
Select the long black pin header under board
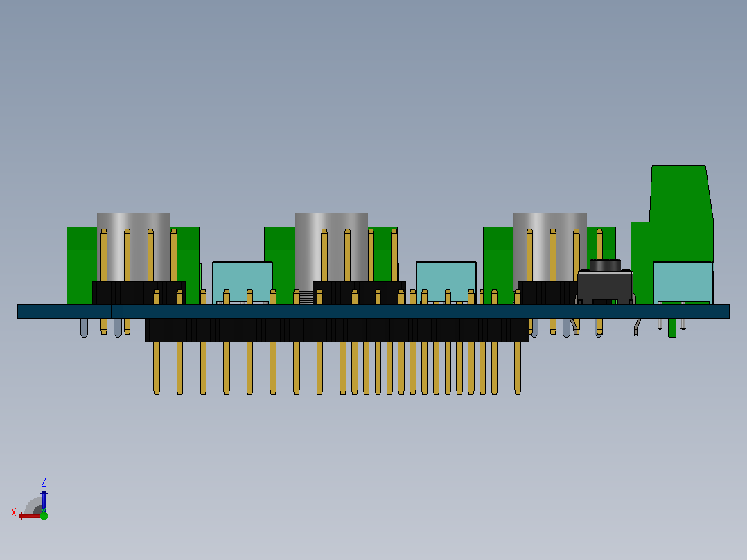(337, 330)
